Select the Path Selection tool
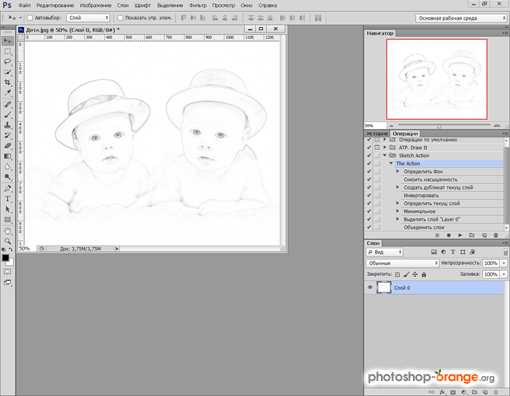 point(7,209)
